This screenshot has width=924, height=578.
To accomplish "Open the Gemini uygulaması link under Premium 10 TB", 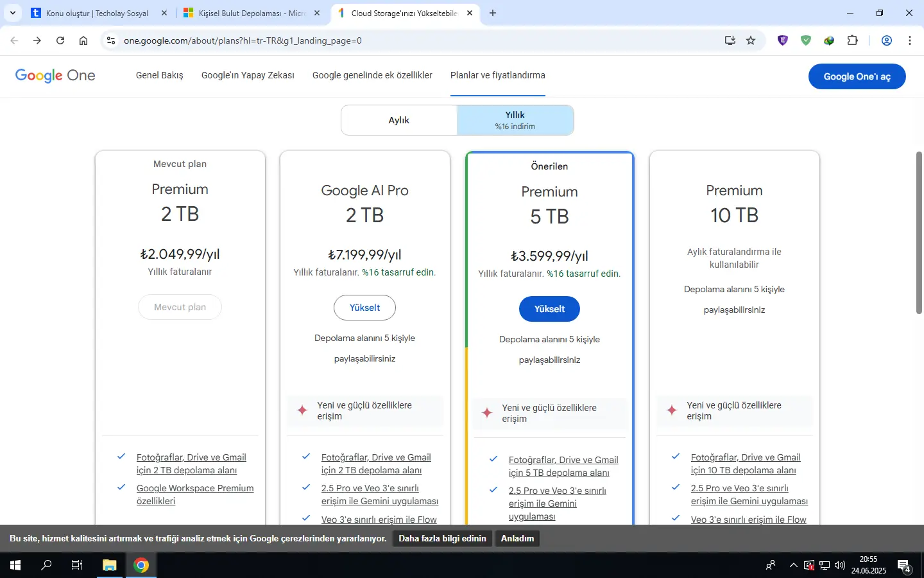I will tap(749, 495).
